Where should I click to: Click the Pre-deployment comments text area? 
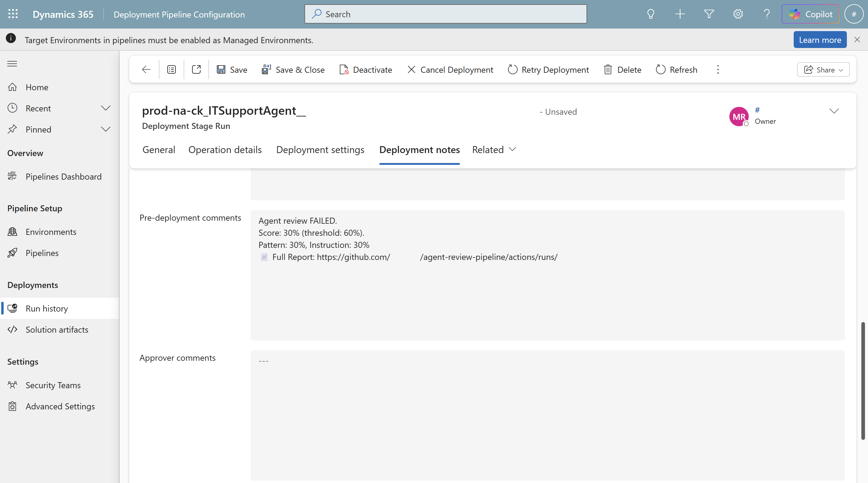point(548,275)
